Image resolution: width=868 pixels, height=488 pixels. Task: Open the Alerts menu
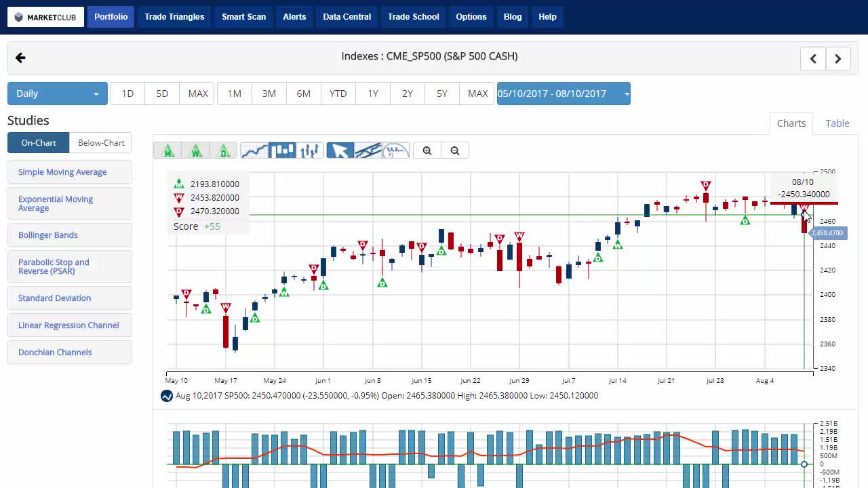coord(294,17)
